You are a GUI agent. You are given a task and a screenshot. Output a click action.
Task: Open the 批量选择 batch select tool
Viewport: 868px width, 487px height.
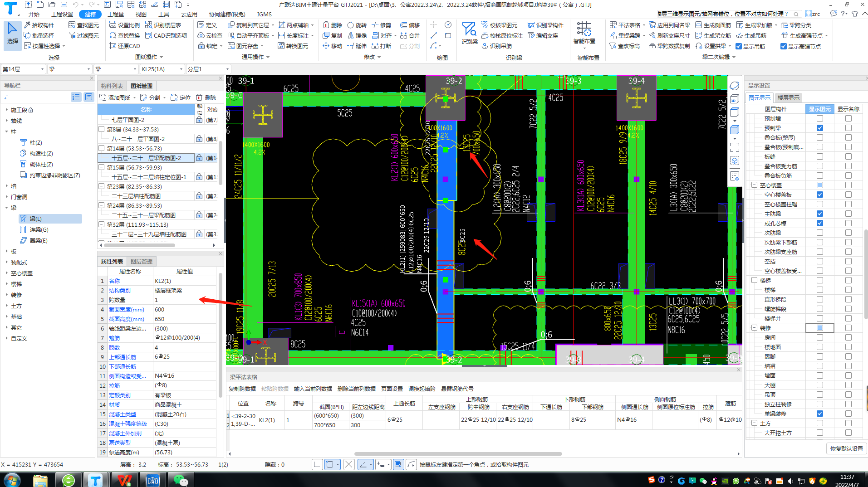[39, 35]
